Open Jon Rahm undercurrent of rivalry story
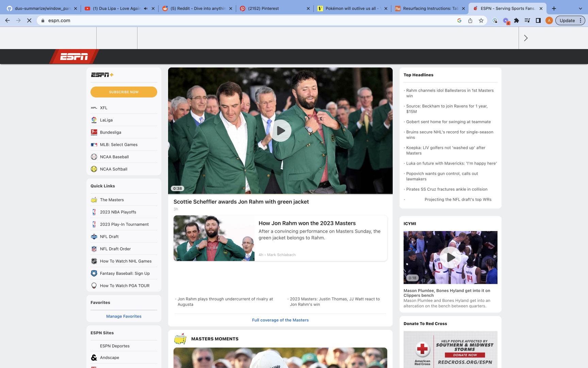This screenshot has width=588, height=368. coord(225,302)
